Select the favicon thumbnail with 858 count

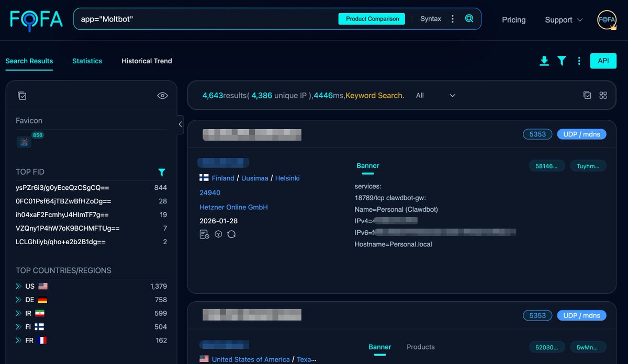click(x=24, y=142)
